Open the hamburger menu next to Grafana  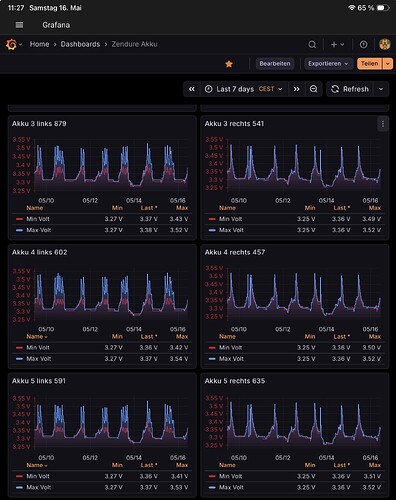click(x=19, y=25)
